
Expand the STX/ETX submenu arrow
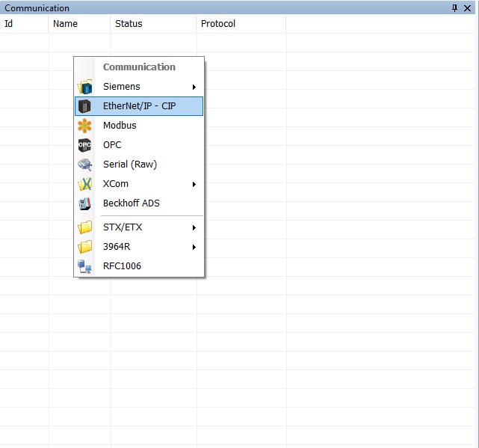pos(194,227)
